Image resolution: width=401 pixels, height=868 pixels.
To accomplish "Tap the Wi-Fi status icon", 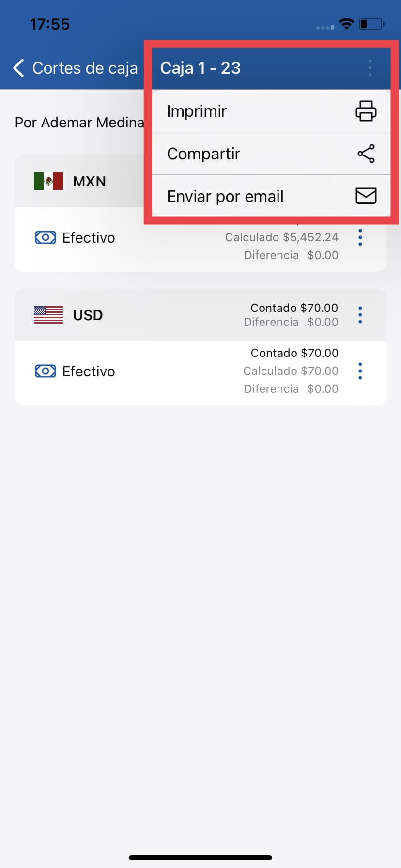I will coord(346,23).
